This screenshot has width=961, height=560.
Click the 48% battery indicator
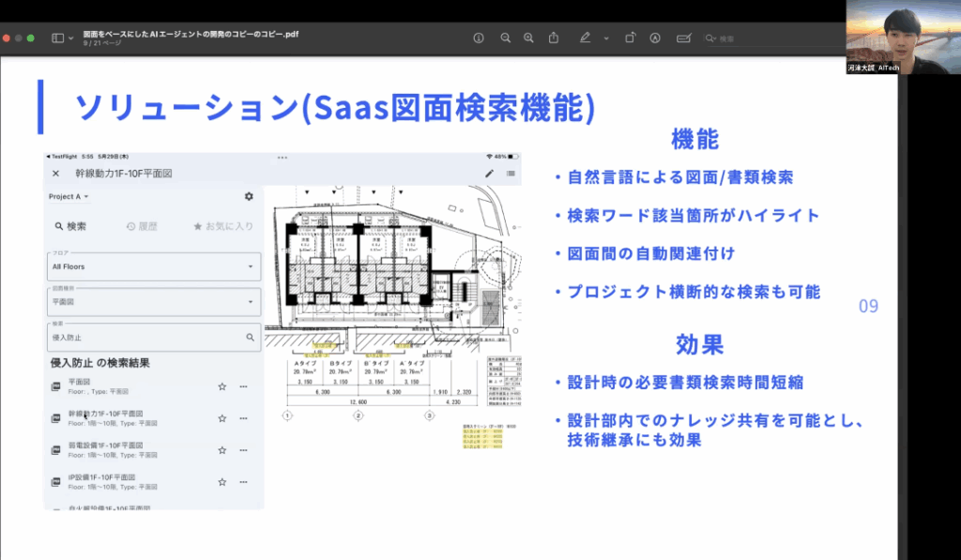click(507, 157)
